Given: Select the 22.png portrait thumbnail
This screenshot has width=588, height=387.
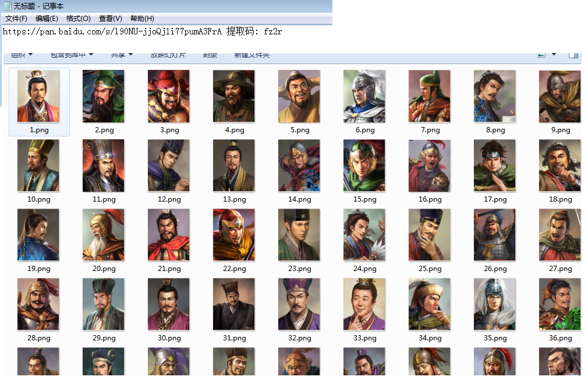Looking at the screenshot, I should (x=234, y=235).
